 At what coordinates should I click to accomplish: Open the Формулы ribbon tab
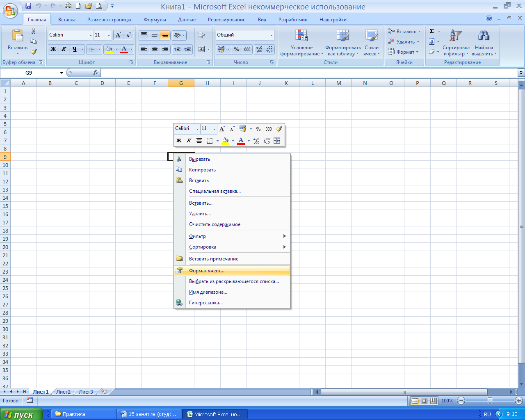coord(155,19)
